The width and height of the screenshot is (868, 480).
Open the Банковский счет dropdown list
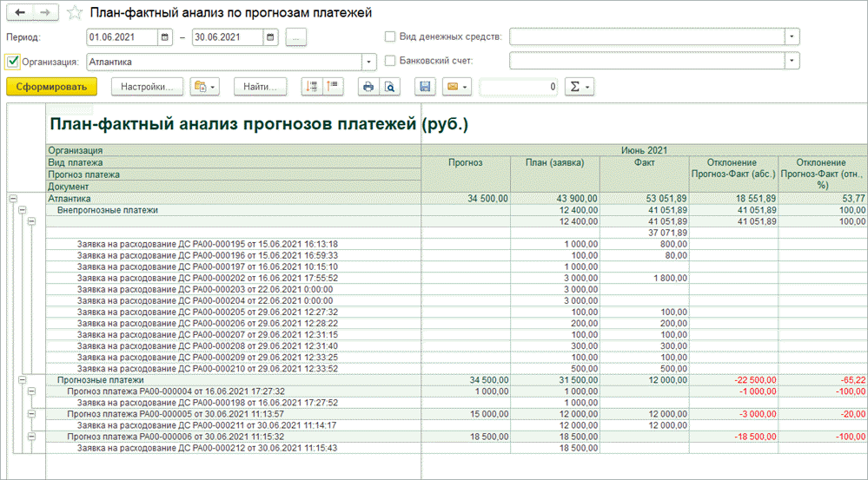coord(792,61)
